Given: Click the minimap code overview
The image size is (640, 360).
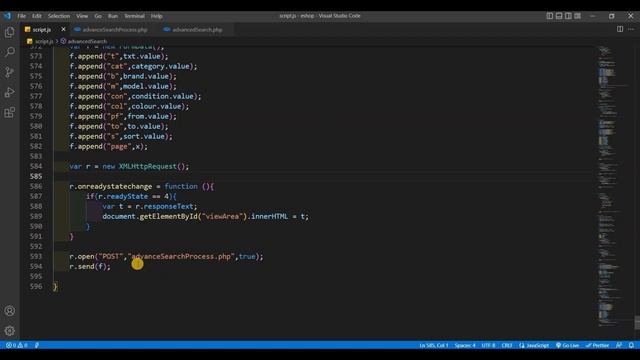Looking at the screenshot, I should (x=613, y=186).
